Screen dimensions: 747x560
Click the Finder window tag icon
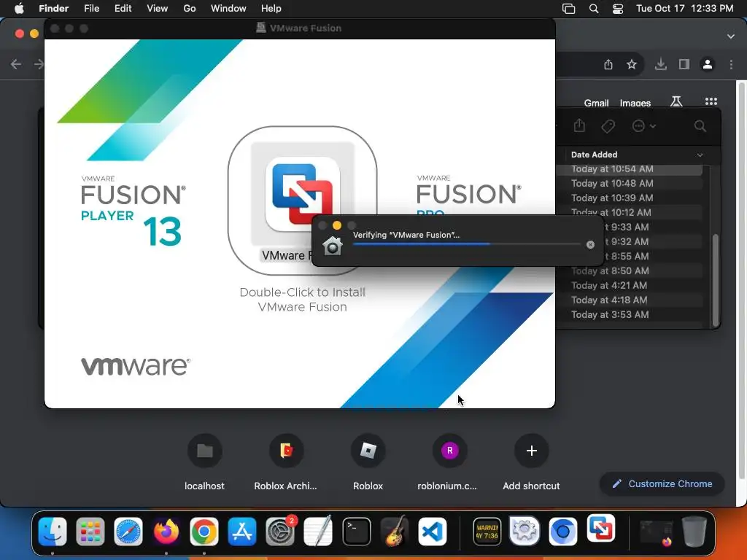click(x=608, y=126)
